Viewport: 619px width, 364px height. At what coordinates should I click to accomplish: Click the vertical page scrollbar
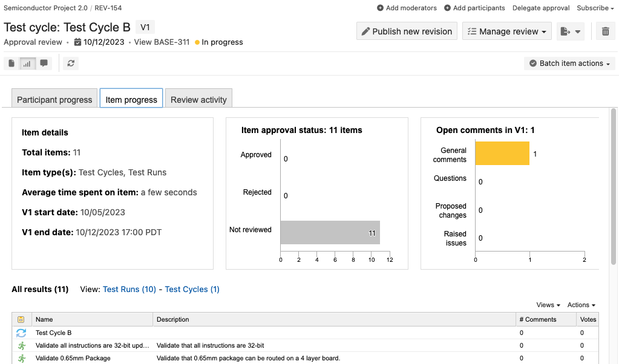click(613, 186)
